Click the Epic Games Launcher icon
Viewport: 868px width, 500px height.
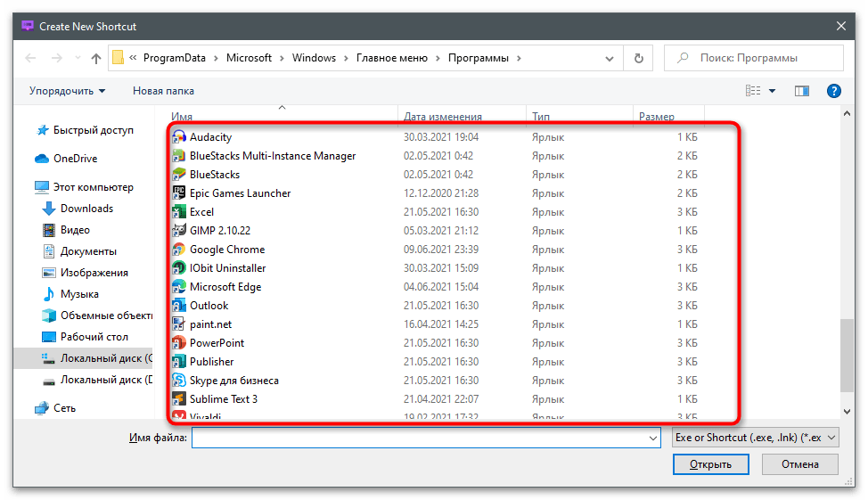(179, 193)
